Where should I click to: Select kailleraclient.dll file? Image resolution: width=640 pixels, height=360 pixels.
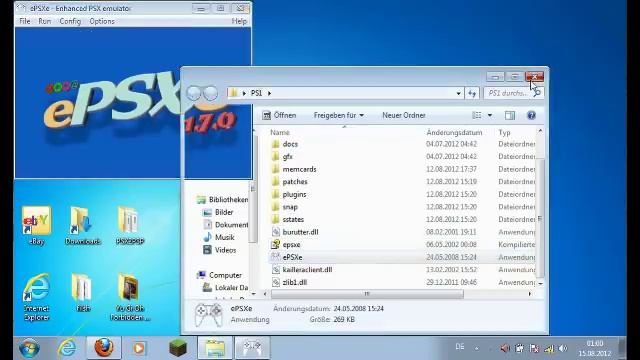pos(307,270)
